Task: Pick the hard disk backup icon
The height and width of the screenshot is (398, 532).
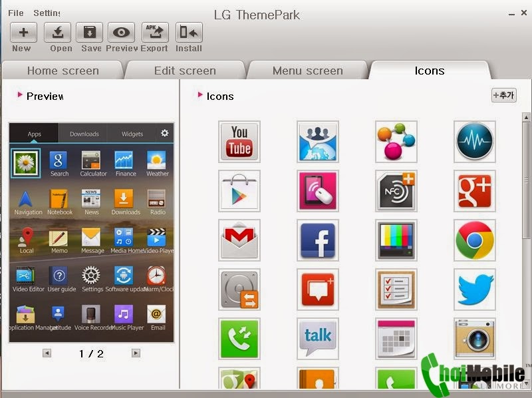Action: [x=239, y=290]
